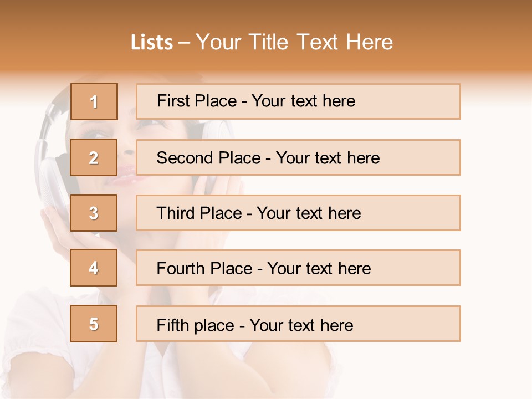This screenshot has width=532, height=399.
Task: Click the 'First Place - Your text here' bar
Action: 298,101
